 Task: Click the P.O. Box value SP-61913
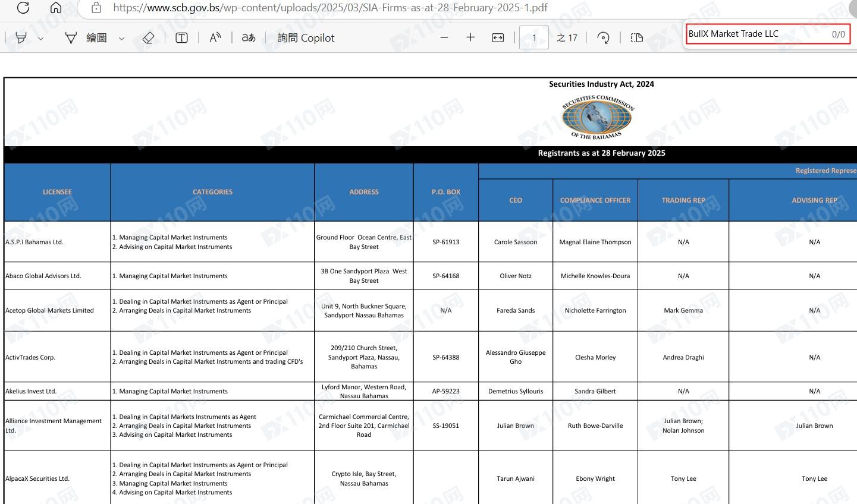pos(446,242)
